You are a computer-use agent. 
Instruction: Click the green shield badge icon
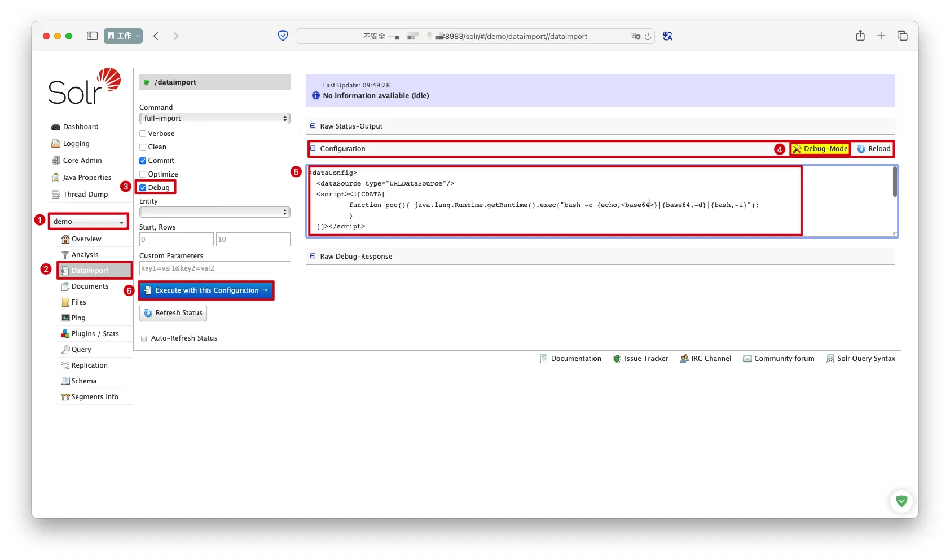pyautogui.click(x=901, y=501)
